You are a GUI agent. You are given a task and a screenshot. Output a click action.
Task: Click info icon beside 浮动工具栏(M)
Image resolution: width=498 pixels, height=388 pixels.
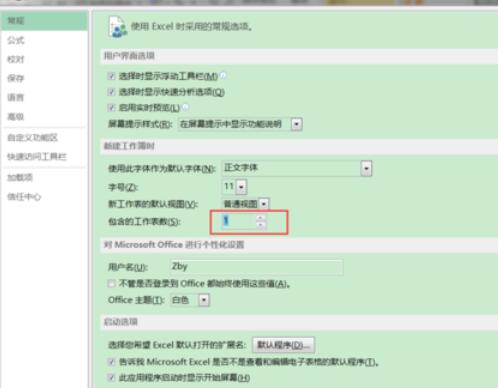pyautogui.click(x=223, y=76)
